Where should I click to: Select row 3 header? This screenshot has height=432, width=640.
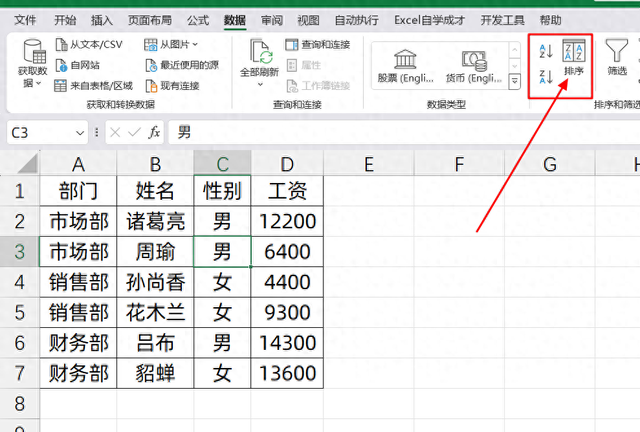pyautogui.click(x=20, y=252)
